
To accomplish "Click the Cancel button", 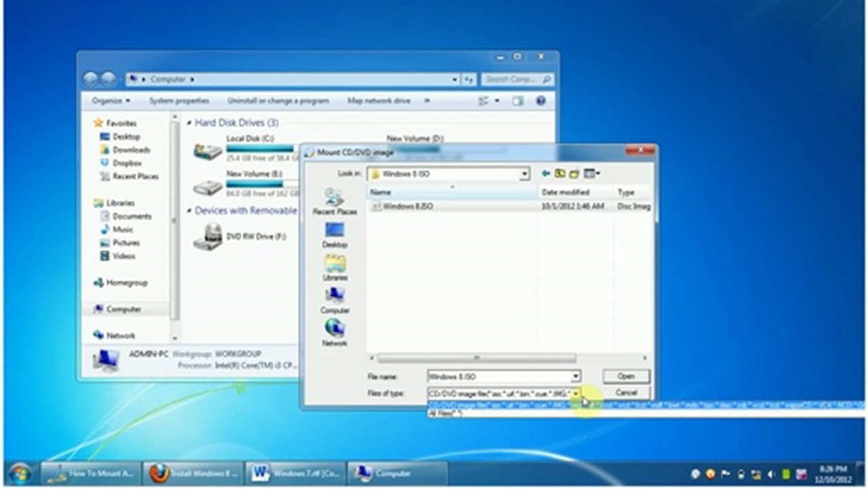I will click(x=626, y=393).
